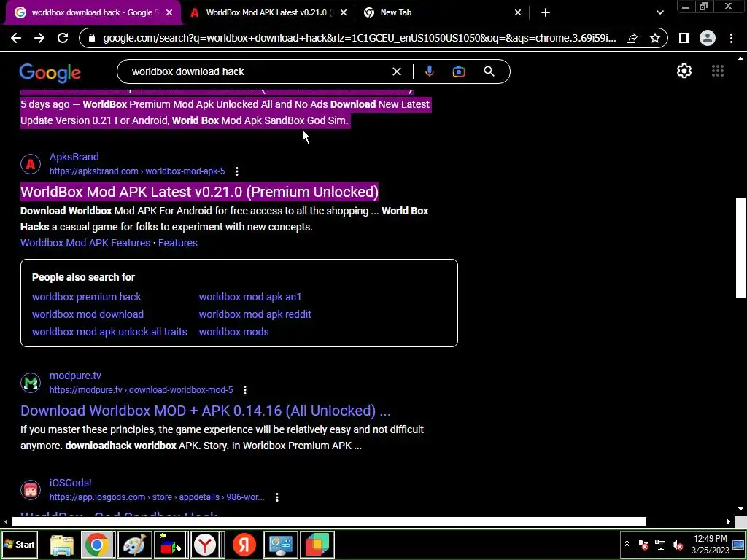Search by image with Google Lens
Screen dimensions: 747x560
tap(458, 71)
